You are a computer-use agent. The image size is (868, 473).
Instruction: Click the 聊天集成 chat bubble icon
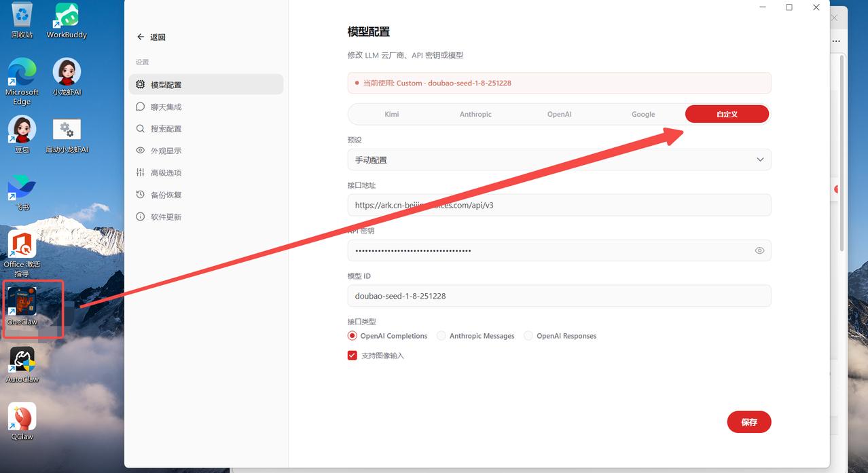[140, 107]
